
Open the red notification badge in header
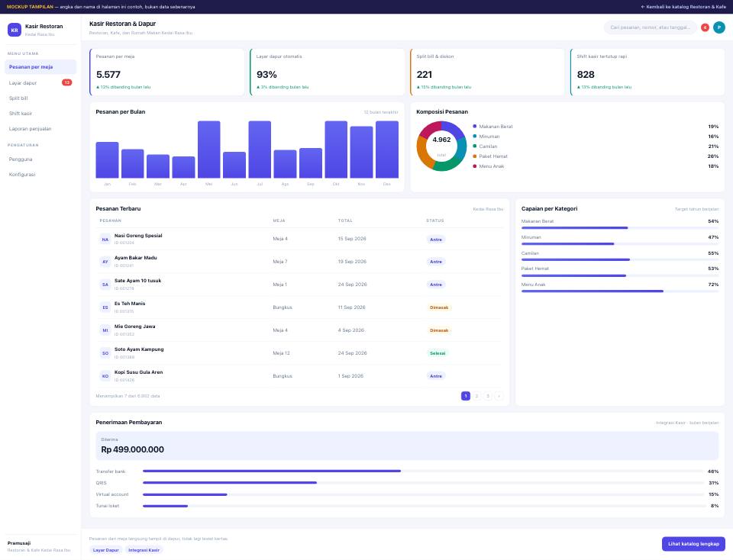705,27
